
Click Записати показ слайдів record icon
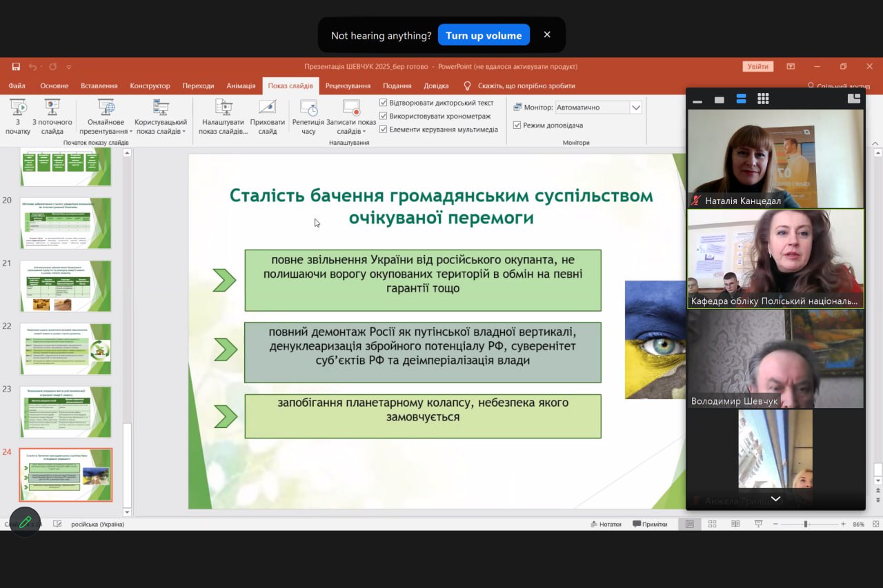coord(351,107)
